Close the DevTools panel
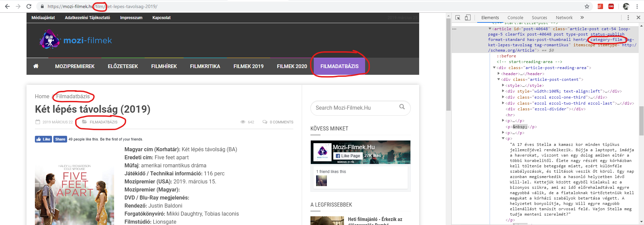This screenshot has height=225, width=644. coord(638,17)
